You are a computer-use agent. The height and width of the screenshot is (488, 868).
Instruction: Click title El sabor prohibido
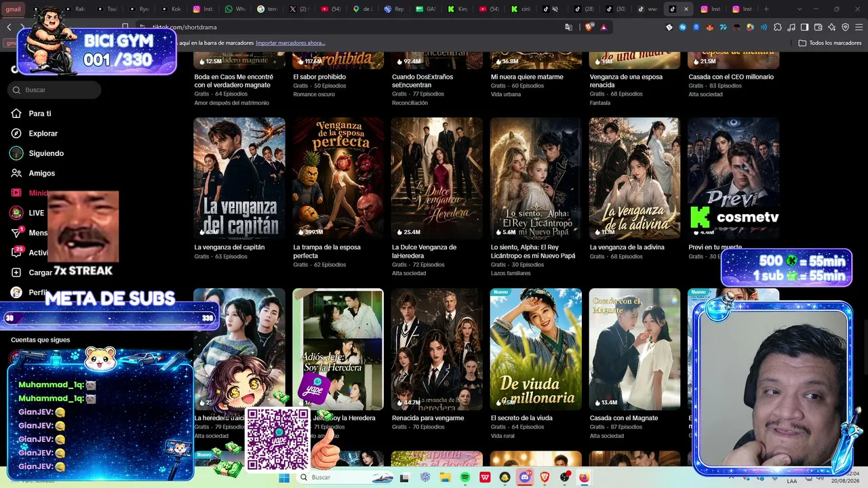click(319, 77)
